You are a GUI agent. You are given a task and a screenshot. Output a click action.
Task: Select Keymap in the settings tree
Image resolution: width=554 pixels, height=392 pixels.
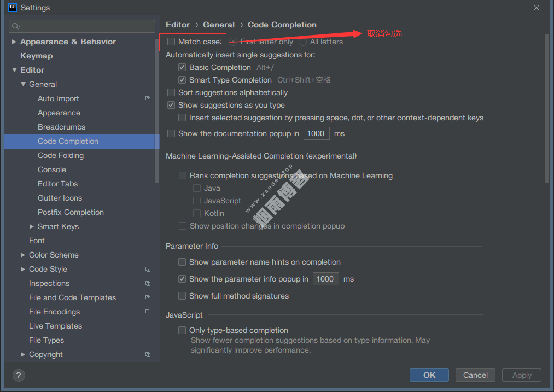click(37, 56)
